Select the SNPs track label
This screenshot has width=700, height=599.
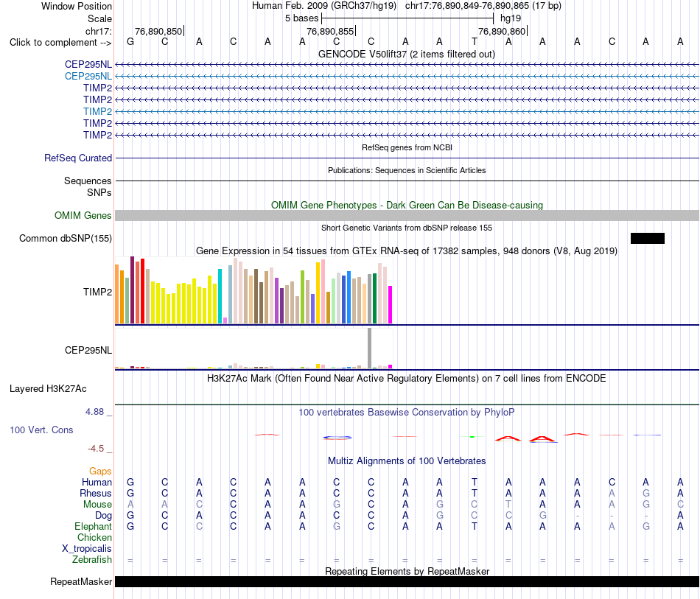point(99,192)
